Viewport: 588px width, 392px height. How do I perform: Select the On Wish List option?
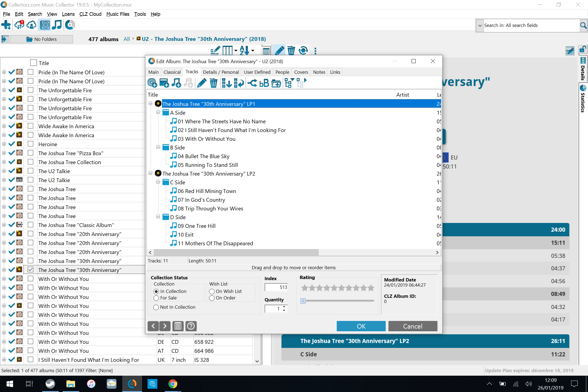click(x=212, y=292)
